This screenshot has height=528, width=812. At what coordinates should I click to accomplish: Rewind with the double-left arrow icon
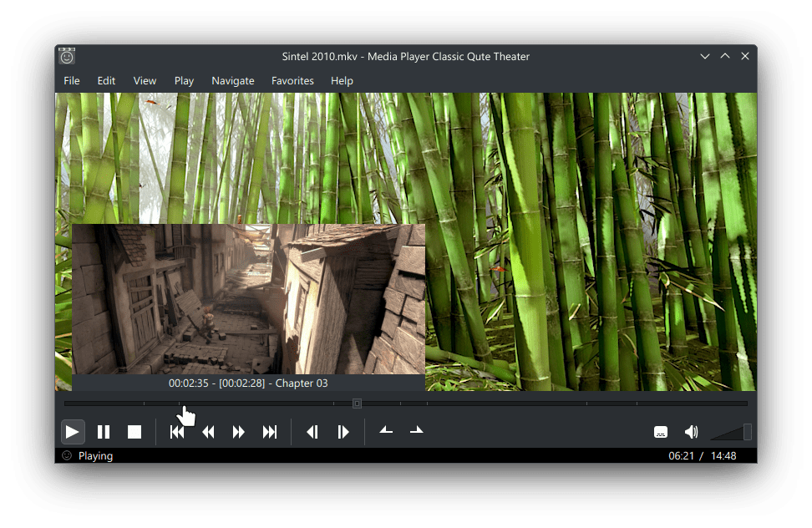[208, 432]
